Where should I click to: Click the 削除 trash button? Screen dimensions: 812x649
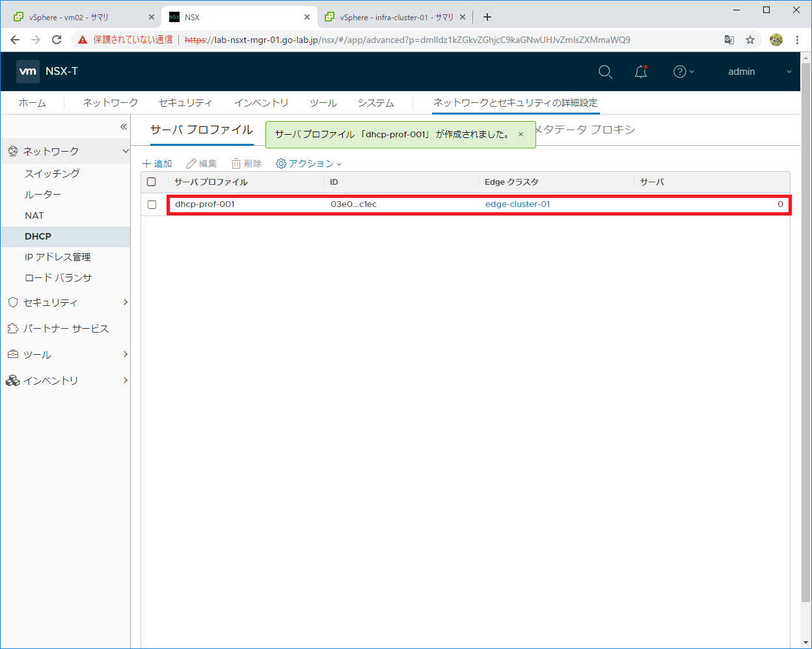pos(247,163)
